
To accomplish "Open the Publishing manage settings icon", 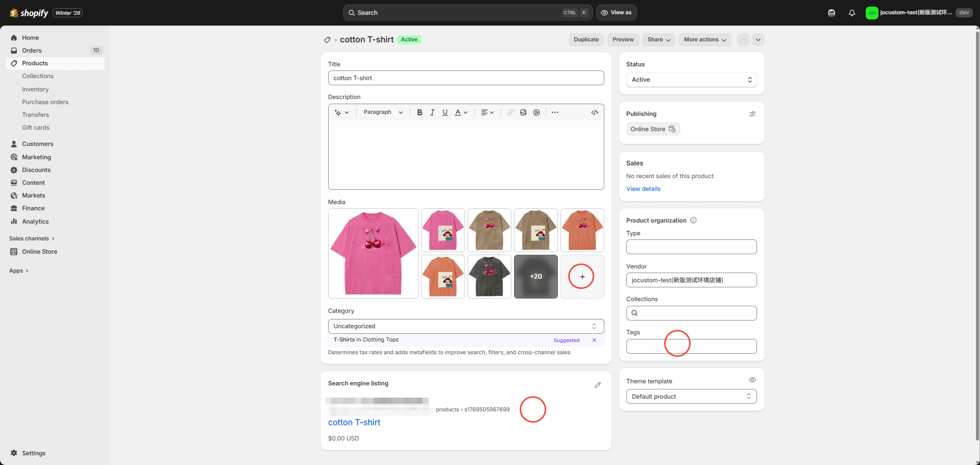I will 752,114.
